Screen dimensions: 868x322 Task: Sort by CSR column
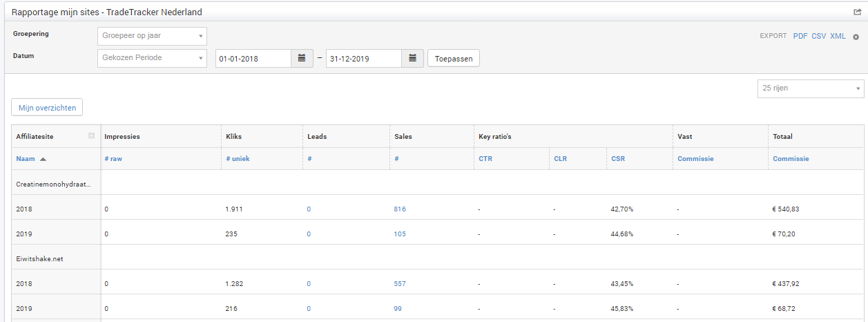point(618,159)
